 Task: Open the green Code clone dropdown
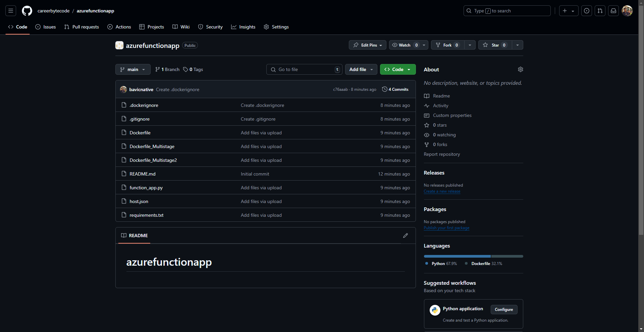[398, 69]
